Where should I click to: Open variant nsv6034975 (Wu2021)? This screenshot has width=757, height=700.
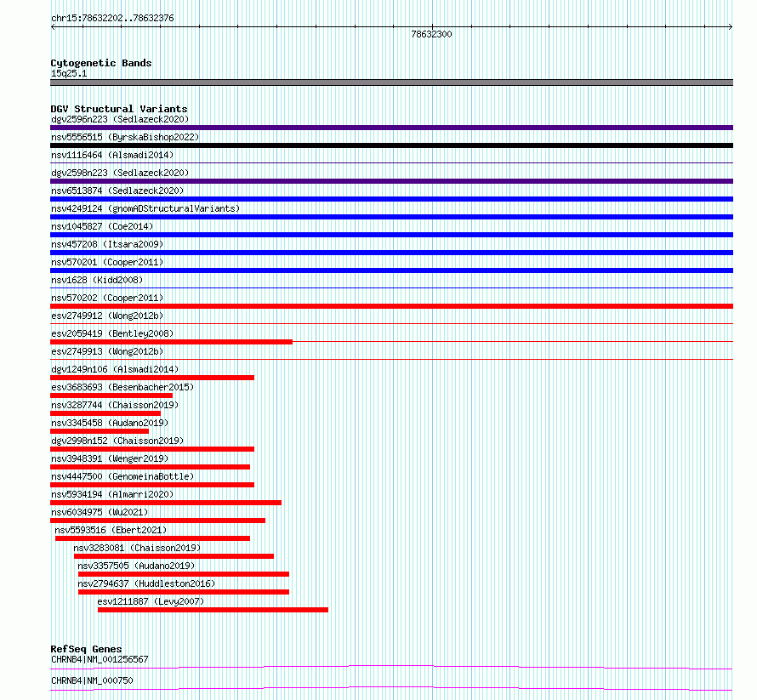click(x=100, y=512)
